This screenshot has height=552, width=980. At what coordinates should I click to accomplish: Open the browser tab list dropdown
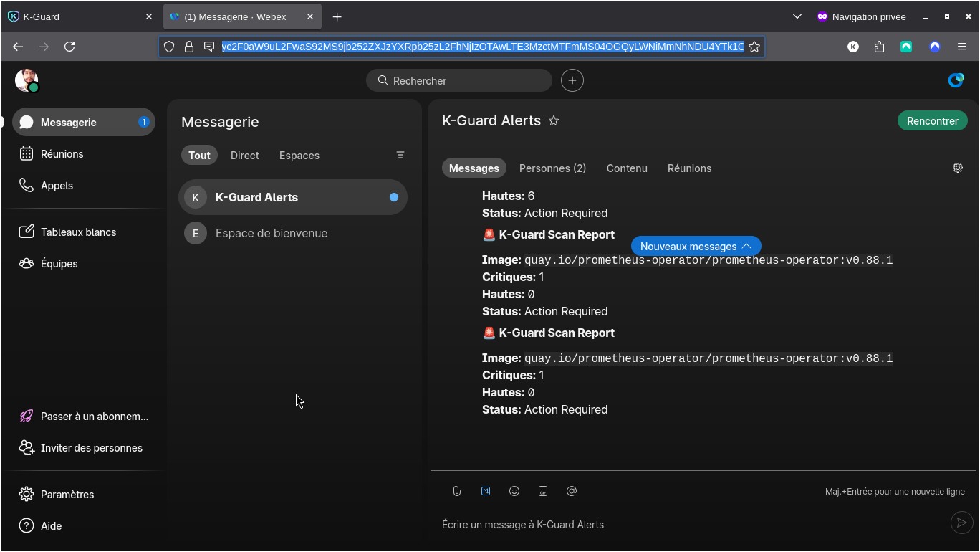pos(797,16)
